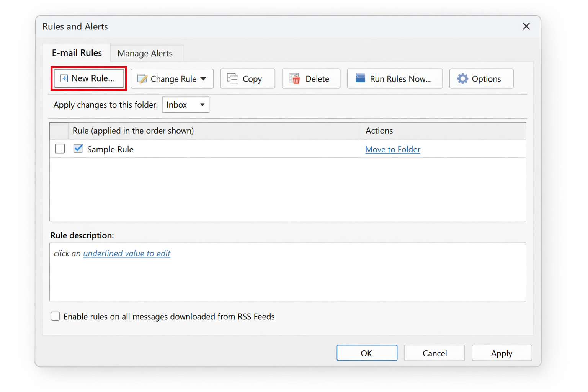The image size is (588, 392).
Task: Click the underlined value to edit link
Action: pos(127,253)
